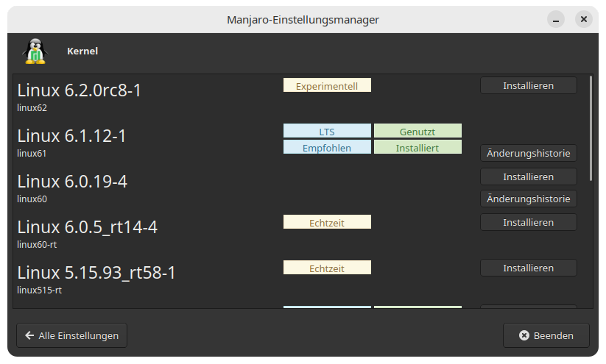Click package name linux61

coord(32,153)
